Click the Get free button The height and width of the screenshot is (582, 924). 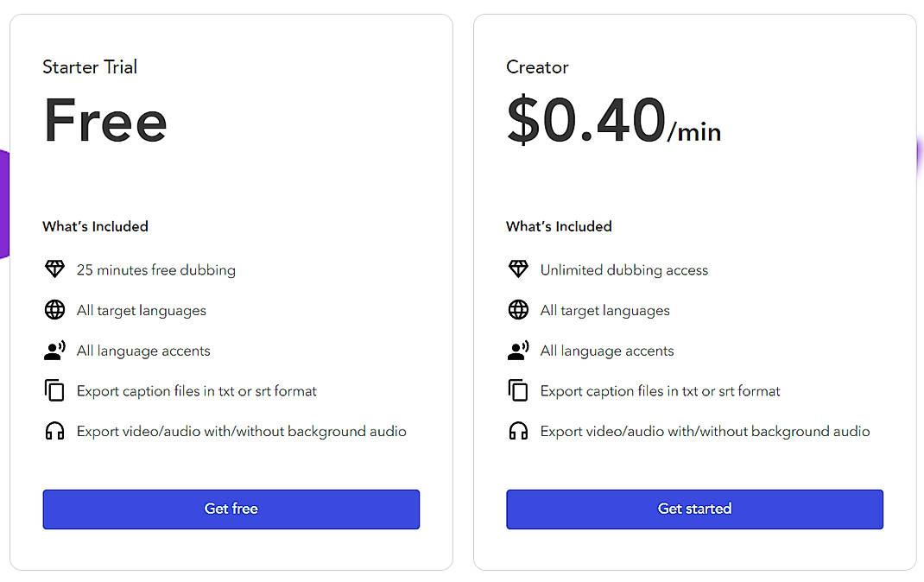pyautogui.click(x=231, y=509)
